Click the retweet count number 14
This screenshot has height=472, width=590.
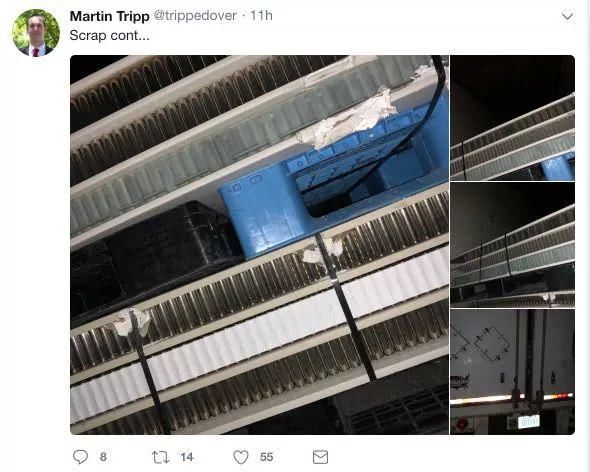[x=187, y=457]
